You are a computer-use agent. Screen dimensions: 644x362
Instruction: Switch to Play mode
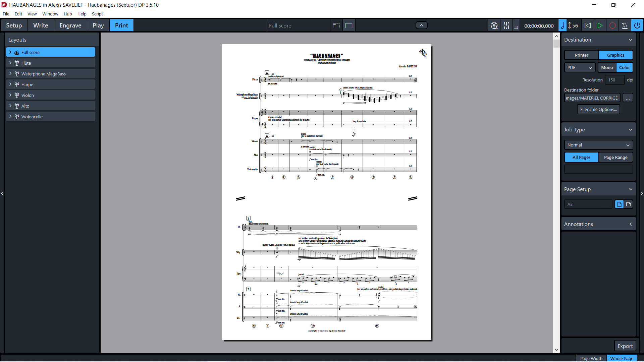[x=98, y=25]
